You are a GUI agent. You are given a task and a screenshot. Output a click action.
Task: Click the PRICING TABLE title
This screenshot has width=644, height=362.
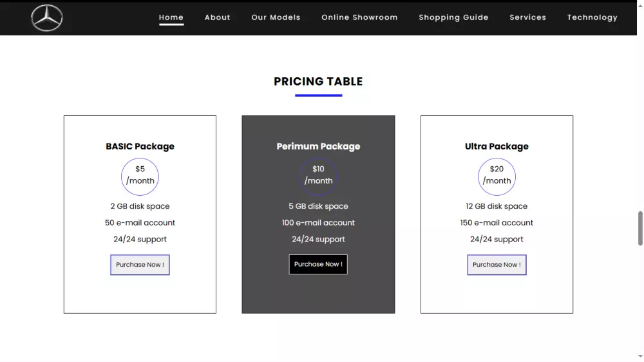click(318, 81)
